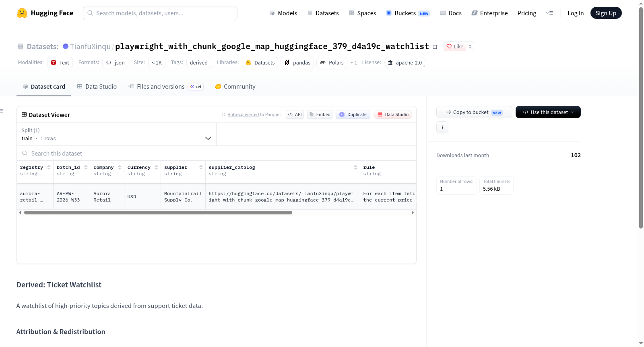Sort the supplier_catalog column
This screenshot has width=644, height=347.
coord(355,167)
